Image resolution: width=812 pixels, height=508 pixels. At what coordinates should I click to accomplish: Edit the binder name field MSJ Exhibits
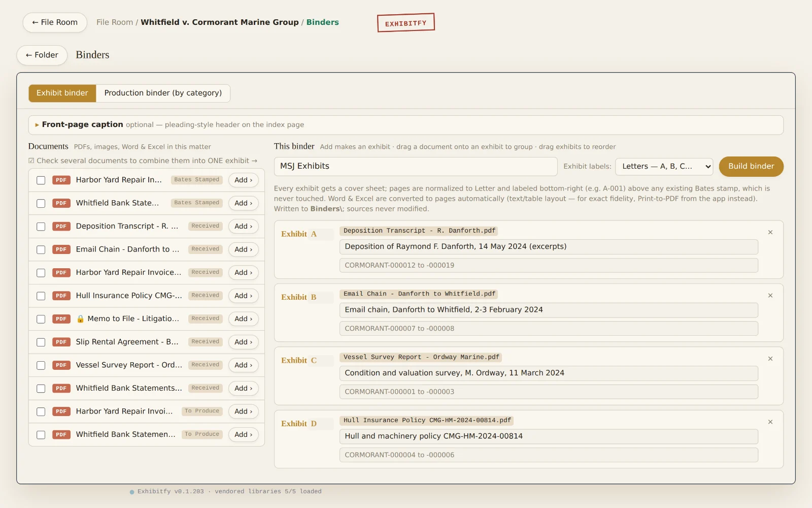(x=416, y=166)
